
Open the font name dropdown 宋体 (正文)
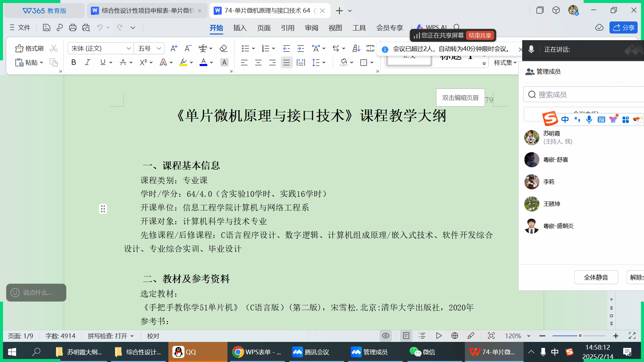pos(128,49)
